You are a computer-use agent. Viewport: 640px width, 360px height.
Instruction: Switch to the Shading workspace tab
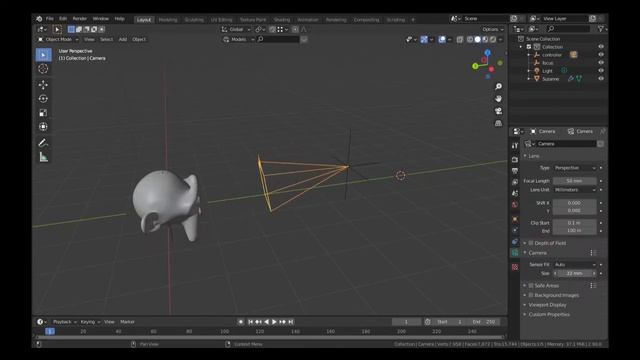coord(282,20)
